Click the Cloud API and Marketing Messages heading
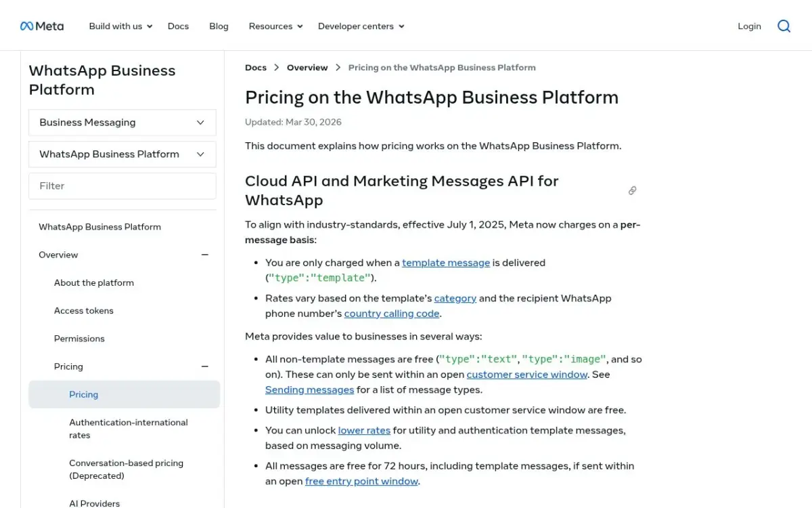812x508 pixels. (402, 190)
